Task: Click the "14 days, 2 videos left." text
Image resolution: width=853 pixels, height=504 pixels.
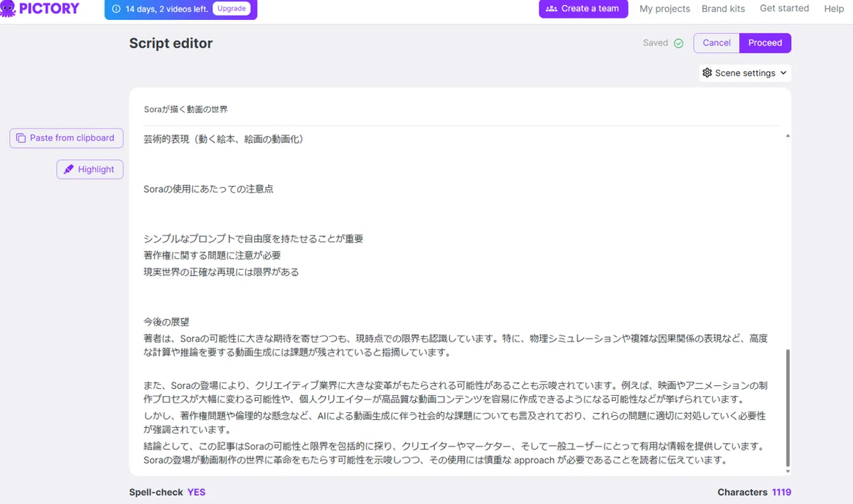Action: 166,9
